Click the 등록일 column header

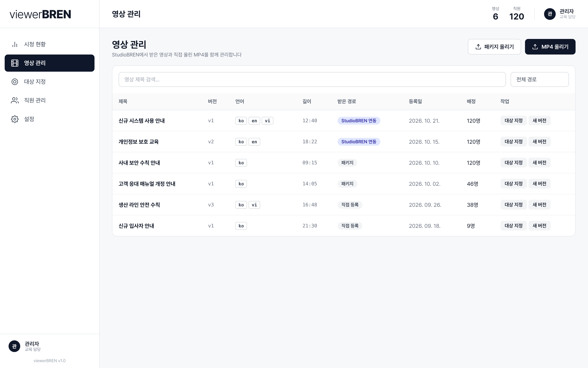(415, 101)
